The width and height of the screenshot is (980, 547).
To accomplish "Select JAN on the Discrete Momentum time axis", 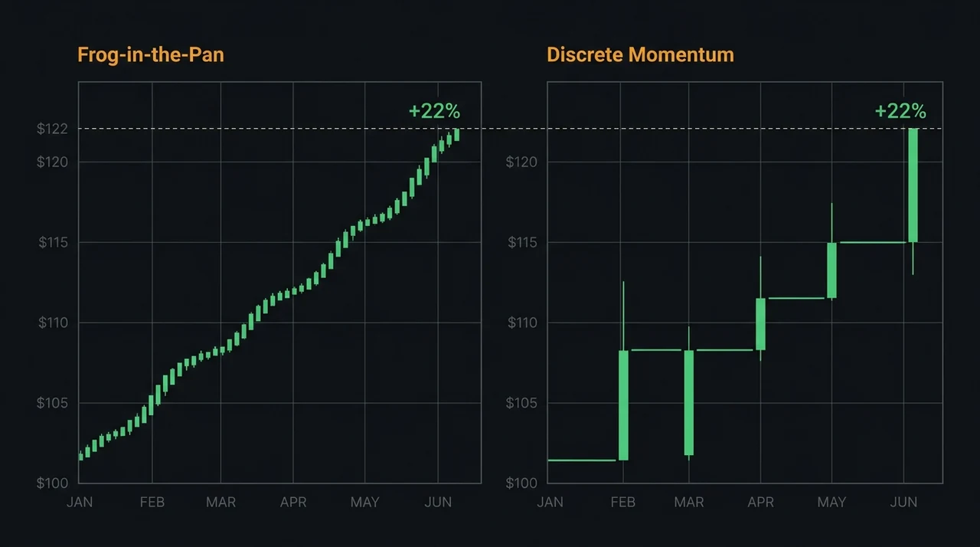I will pyautogui.click(x=550, y=503).
